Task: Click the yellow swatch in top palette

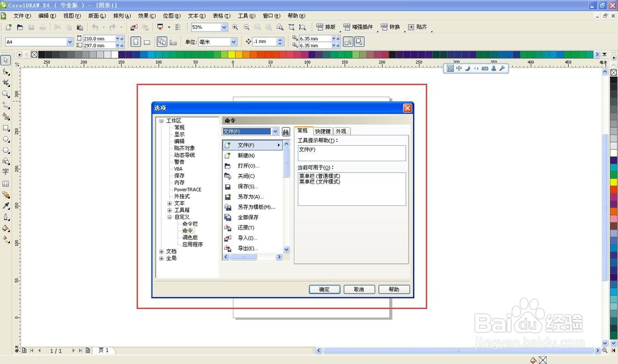Action: point(232,54)
